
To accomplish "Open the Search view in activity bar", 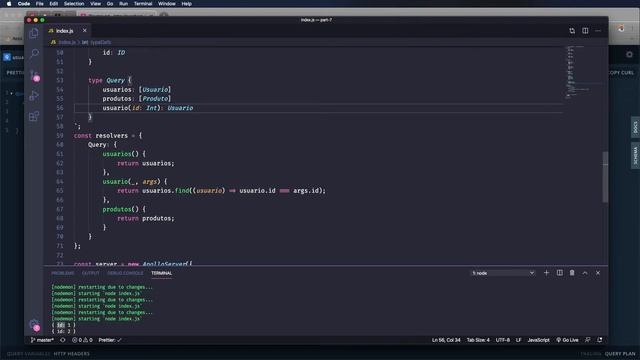I will pos(34,53).
